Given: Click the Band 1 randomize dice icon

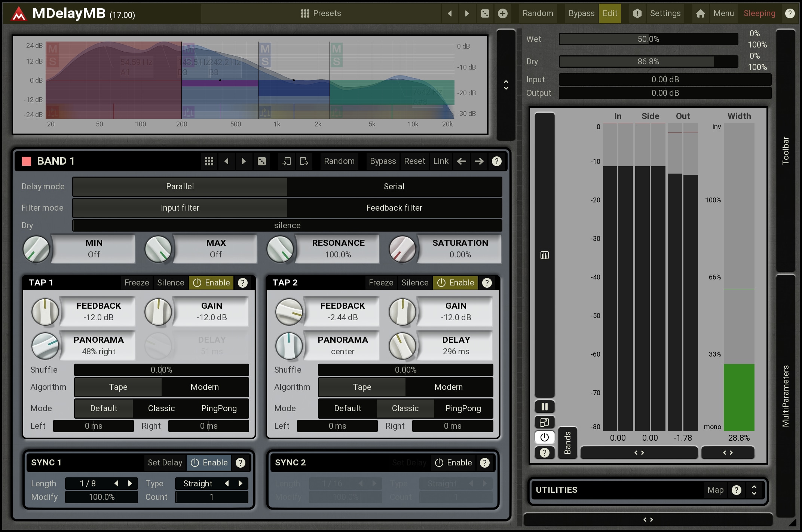Looking at the screenshot, I should pyautogui.click(x=262, y=161).
